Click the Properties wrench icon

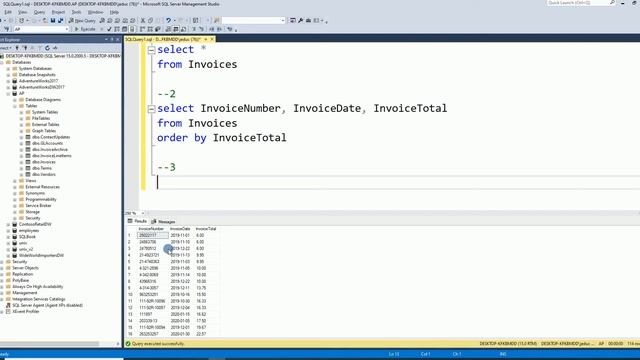(x=301, y=20)
